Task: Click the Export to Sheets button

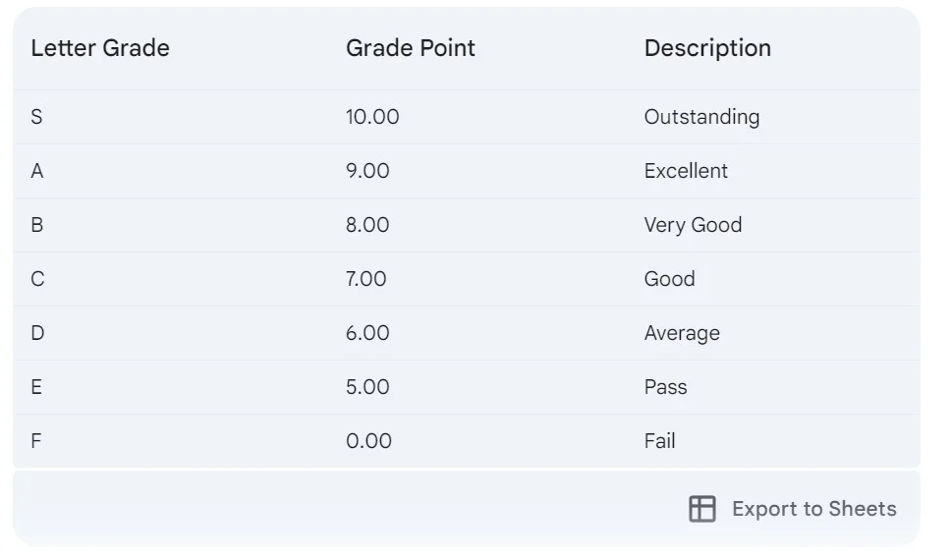Action: [x=792, y=509]
